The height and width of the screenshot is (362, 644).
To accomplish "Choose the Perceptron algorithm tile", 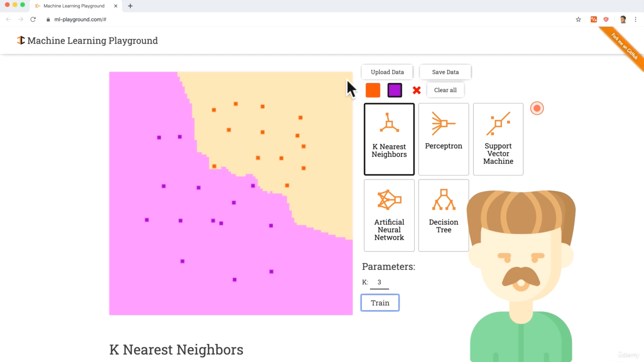I will 443,139.
